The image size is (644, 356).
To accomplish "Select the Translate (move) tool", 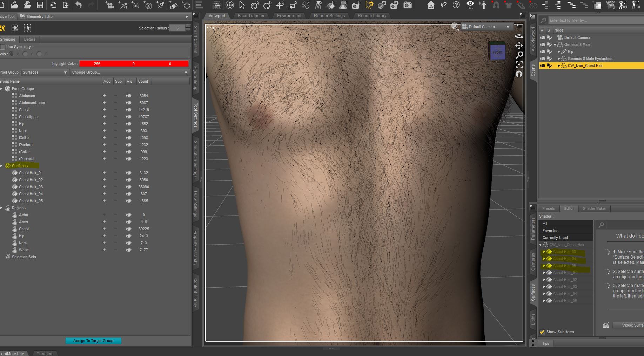I will pyautogui.click(x=280, y=5).
